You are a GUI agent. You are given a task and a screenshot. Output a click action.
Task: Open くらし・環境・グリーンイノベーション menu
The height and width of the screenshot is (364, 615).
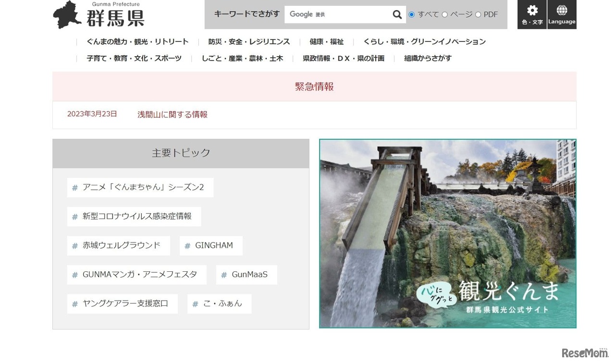[x=425, y=42]
